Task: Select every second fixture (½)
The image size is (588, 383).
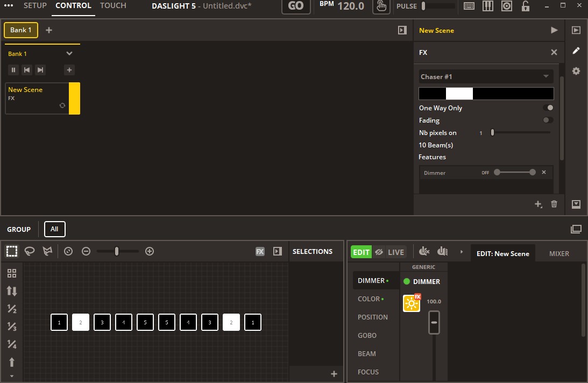Action: click(12, 309)
